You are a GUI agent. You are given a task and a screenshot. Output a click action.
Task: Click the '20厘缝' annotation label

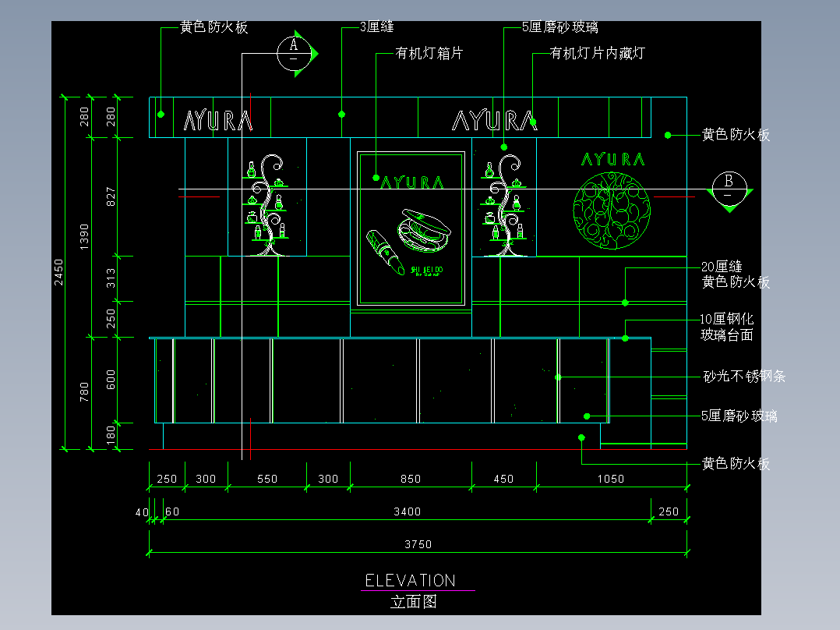click(x=722, y=267)
